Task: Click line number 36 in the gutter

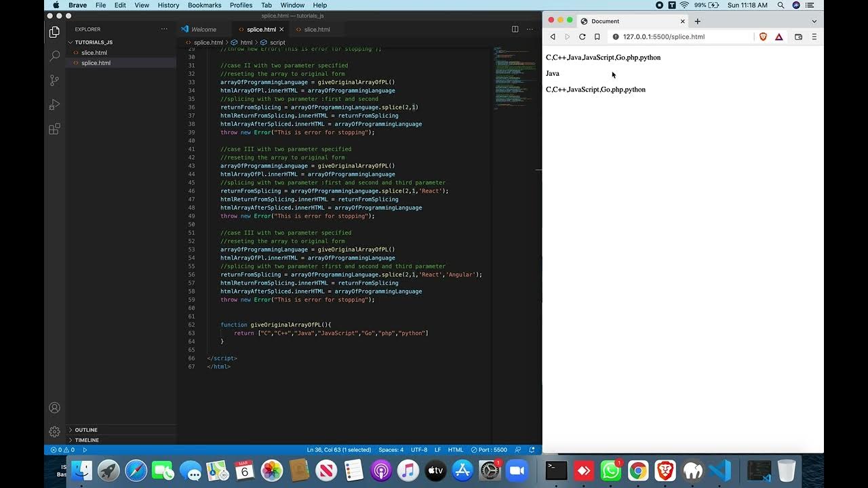Action: [191, 107]
